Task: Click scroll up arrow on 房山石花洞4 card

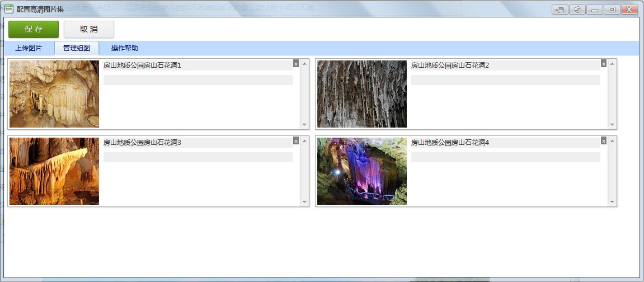Action: pos(612,141)
